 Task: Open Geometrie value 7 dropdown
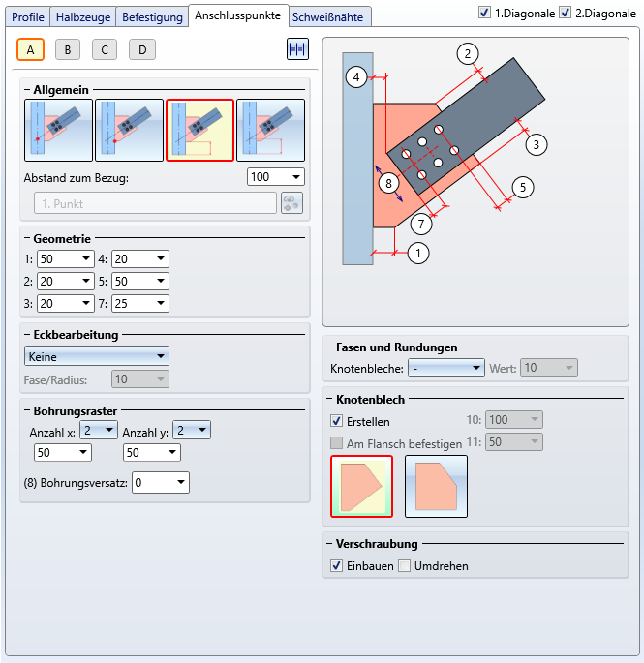(140, 303)
